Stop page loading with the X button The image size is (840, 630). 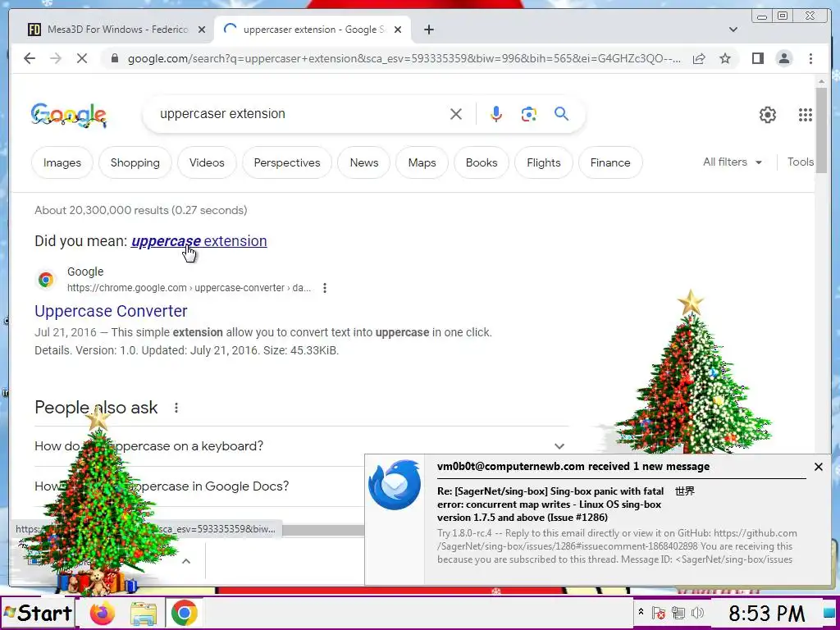pyautogui.click(x=81, y=58)
